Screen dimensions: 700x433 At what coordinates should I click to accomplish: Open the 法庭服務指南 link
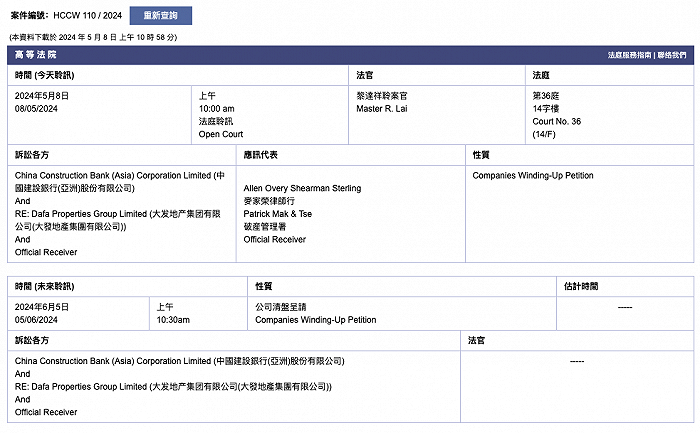tap(629, 56)
